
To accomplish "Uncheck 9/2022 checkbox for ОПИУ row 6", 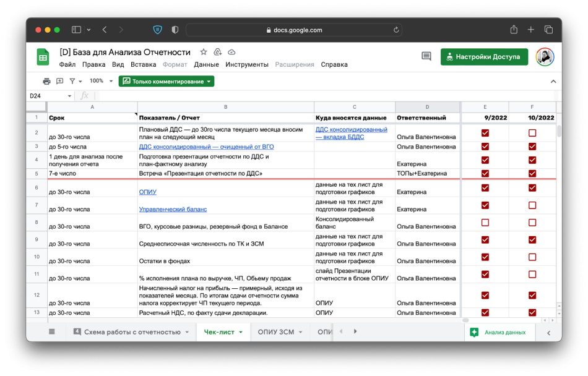I will (x=485, y=188).
